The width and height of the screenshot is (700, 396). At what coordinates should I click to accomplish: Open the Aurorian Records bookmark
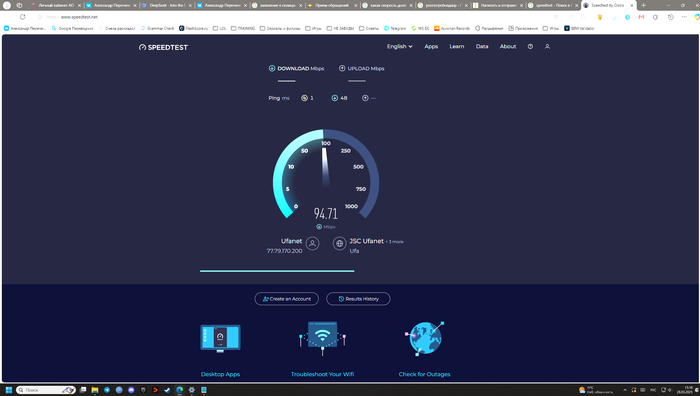pyautogui.click(x=452, y=28)
